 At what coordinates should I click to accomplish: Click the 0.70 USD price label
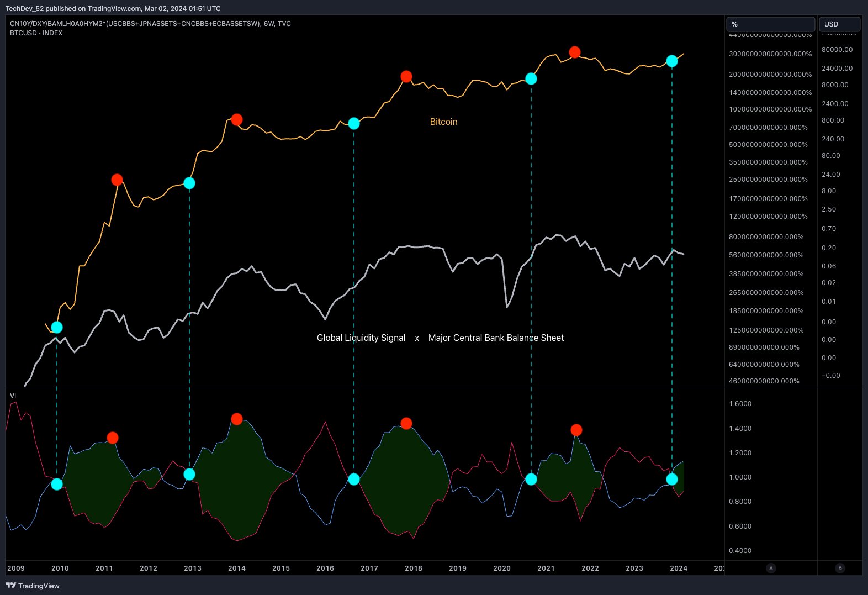pos(829,229)
